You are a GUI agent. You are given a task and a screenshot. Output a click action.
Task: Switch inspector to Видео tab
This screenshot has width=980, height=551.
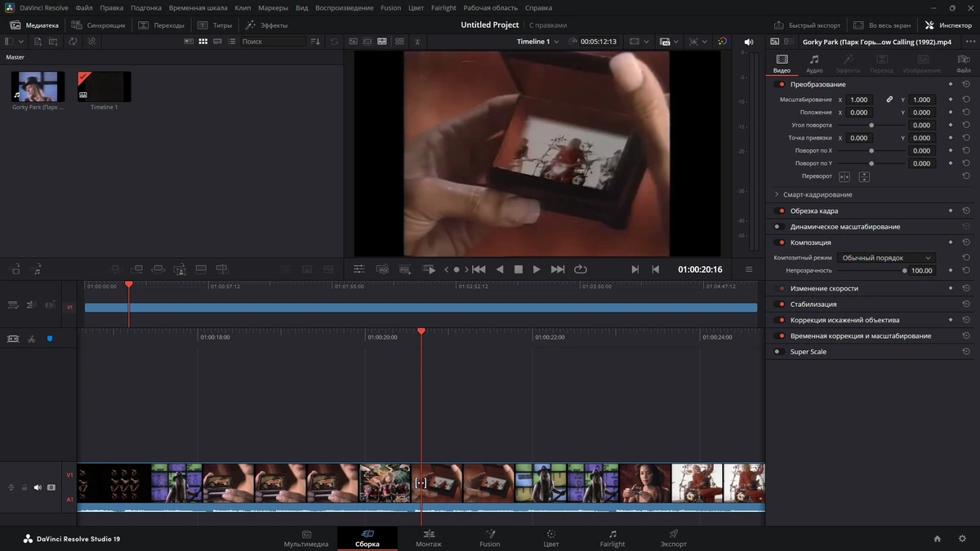click(x=782, y=64)
